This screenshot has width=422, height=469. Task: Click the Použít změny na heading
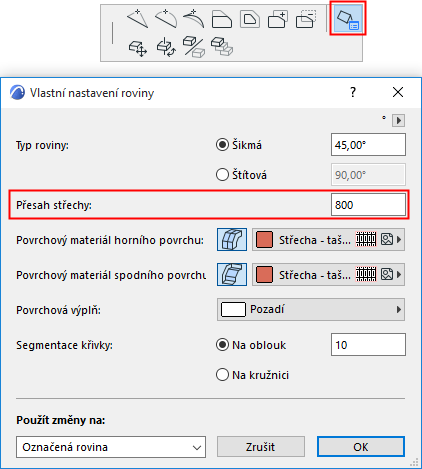61,420
